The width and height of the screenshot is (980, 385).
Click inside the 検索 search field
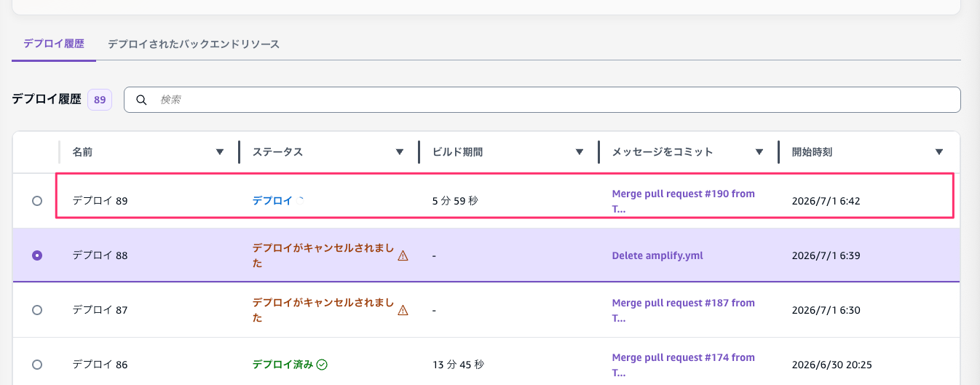pos(542,100)
